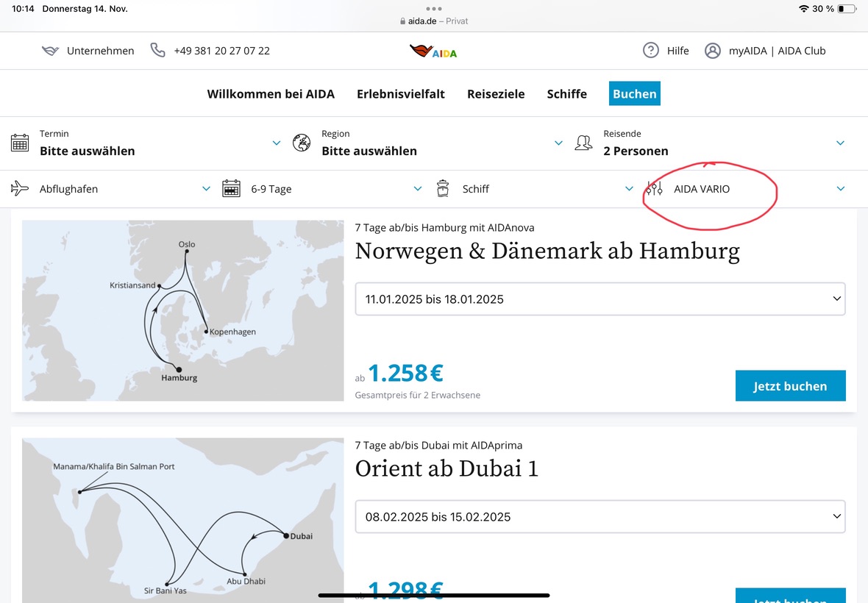Click the myAIDA profile icon
Viewport: 868px width, 603px height.
click(x=712, y=51)
